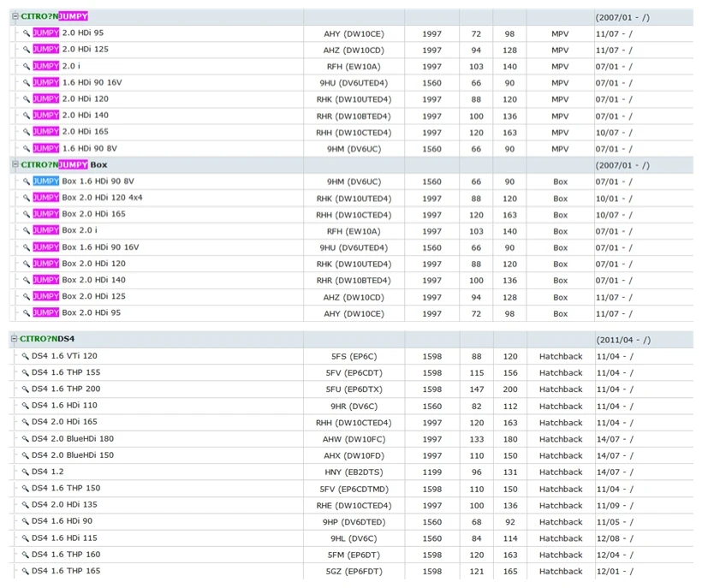Click magnifier icon beside JUMPY 1.6 HDi 90 16V

click(27, 83)
